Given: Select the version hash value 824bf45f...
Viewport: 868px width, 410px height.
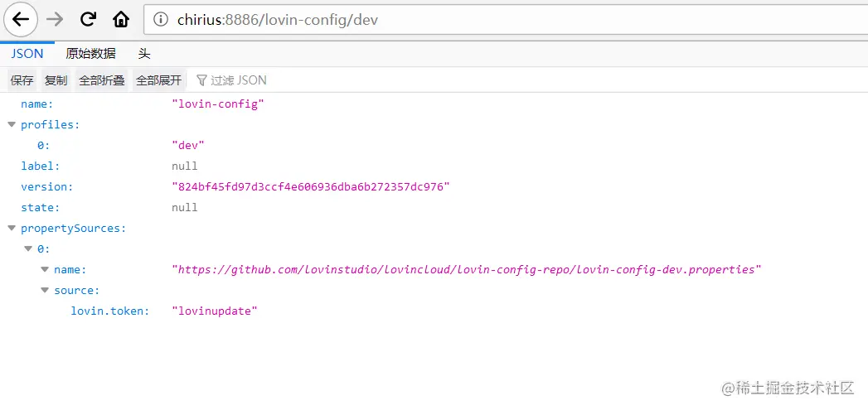Looking at the screenshot, I should (x=311, y=187).
